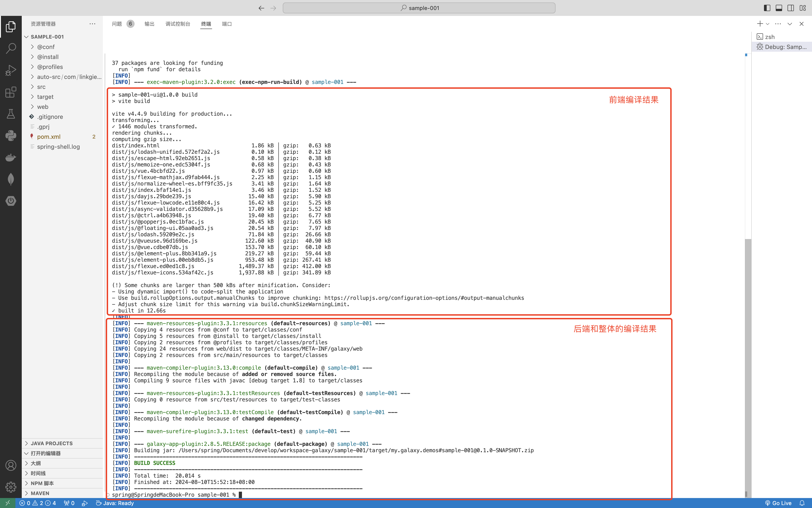Screen dimensions: 812x508
Task: Click the debug launch status bar icon
Action: pos(85,503)
